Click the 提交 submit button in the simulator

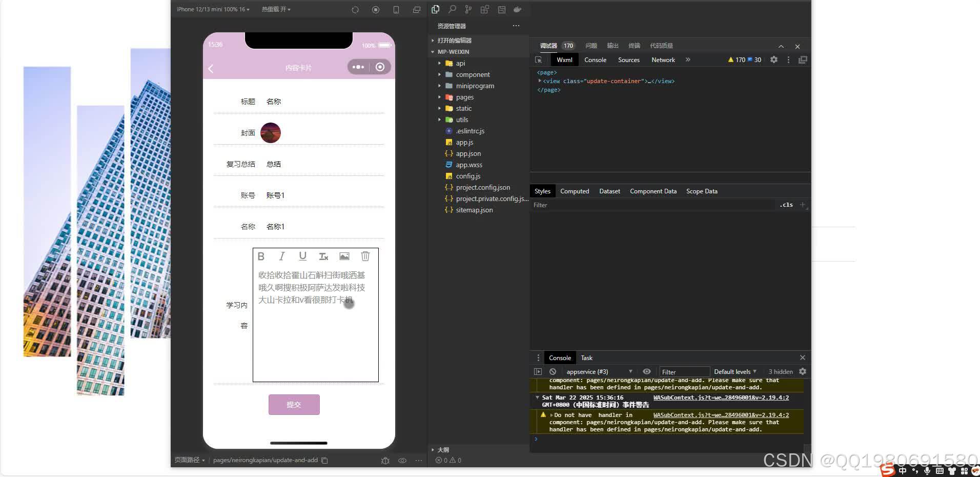pyautogui.click(x=294, y=404)
